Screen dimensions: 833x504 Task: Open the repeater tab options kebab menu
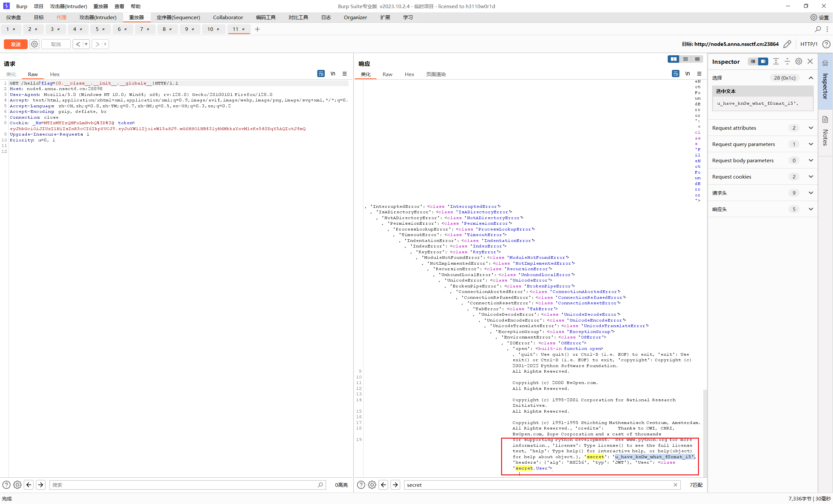pos(827,29)
